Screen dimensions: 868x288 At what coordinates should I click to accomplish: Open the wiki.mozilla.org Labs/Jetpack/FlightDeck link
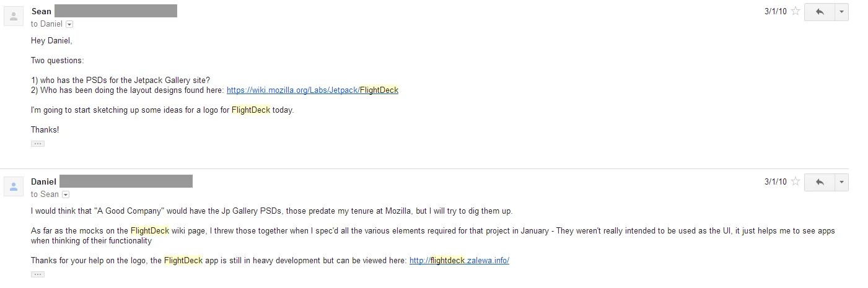[x=312, y=90]
